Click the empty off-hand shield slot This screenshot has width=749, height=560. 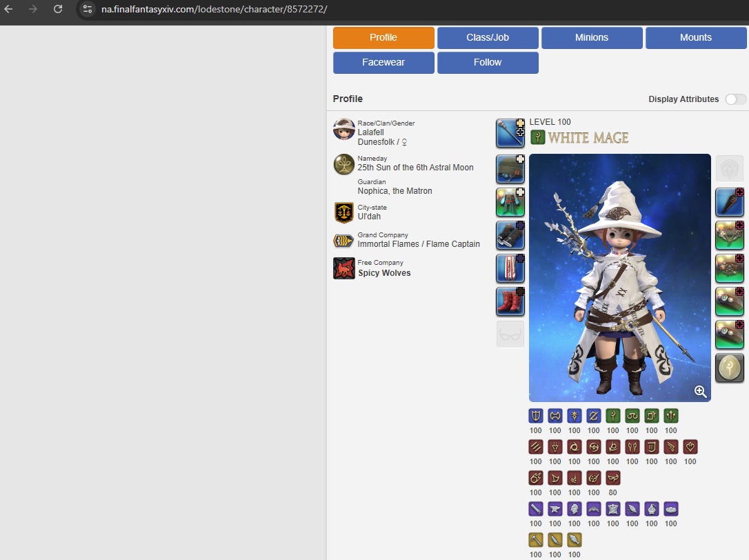point(730,169)
